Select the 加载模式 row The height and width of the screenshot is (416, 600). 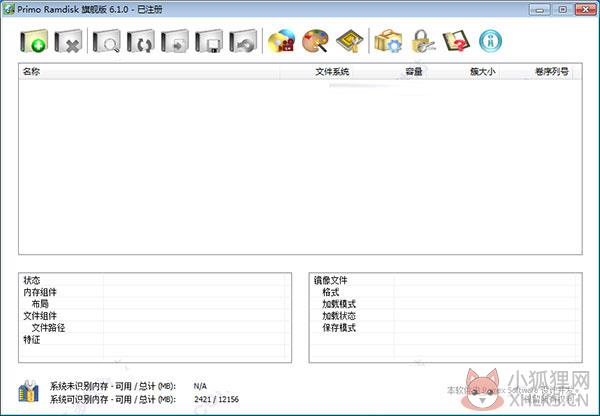tap(446, 304)
